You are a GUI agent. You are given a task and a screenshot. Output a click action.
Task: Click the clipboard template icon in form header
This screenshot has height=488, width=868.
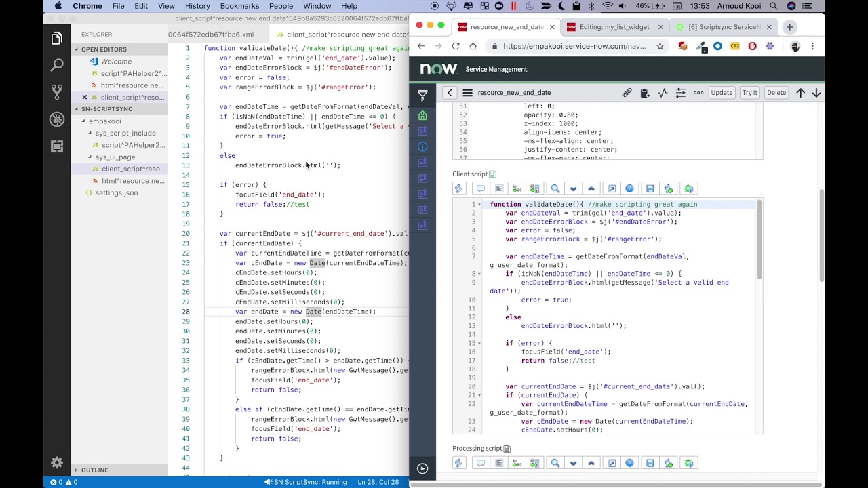point(645,93)
